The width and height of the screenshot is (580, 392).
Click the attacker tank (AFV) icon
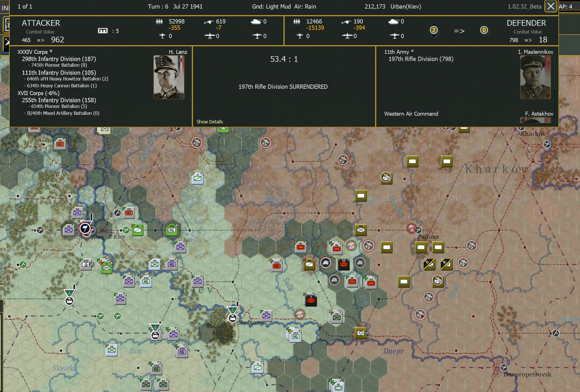pyautogui.click(x=256, y=21)
